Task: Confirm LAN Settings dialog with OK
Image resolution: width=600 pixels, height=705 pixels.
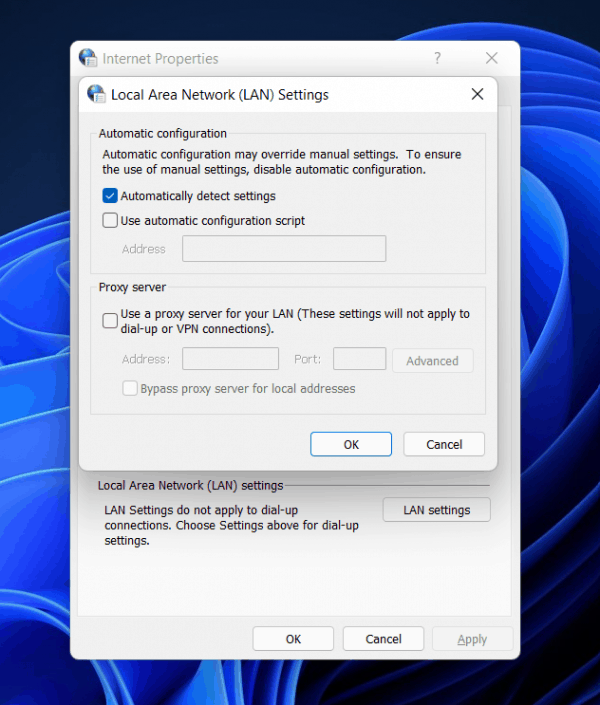Action: [x=351, y=444]
